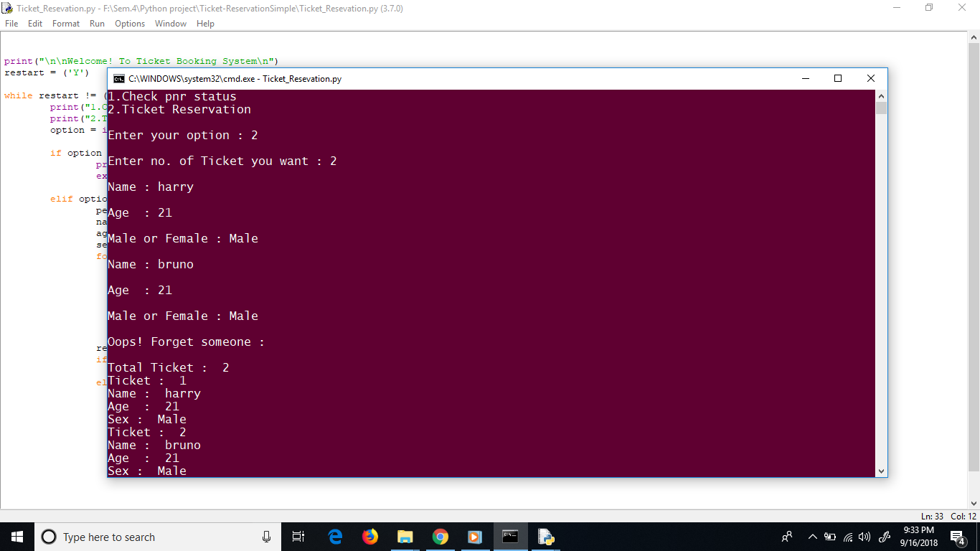The height and width of the screenshot is (551, 980).
Task: Minimize the cmd.exe console window
Action: [805, 79]
